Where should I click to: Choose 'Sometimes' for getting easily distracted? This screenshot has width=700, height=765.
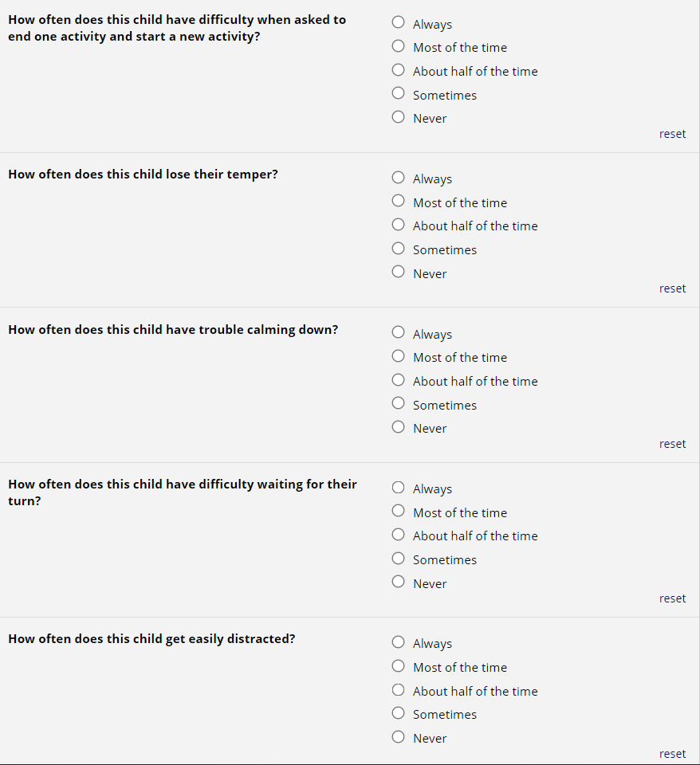pyautogui.click(x=399, y=714)
